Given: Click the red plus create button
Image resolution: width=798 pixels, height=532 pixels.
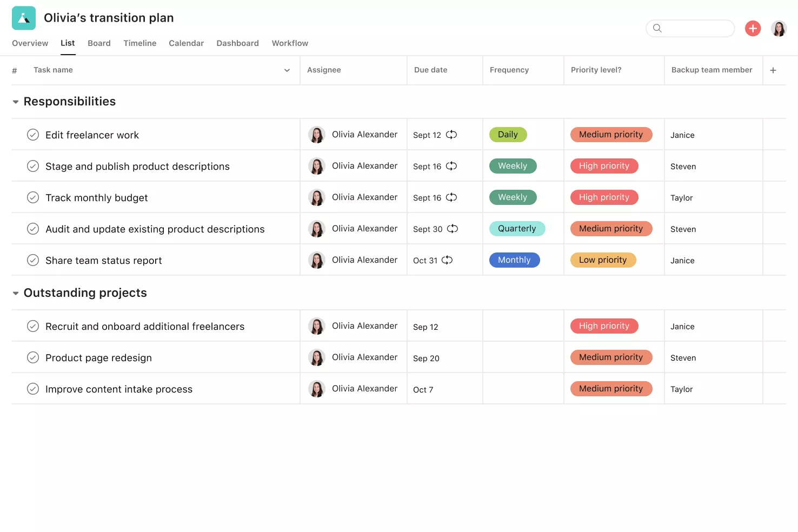Looking at the screenshot, I should click(x=753, y=28).
